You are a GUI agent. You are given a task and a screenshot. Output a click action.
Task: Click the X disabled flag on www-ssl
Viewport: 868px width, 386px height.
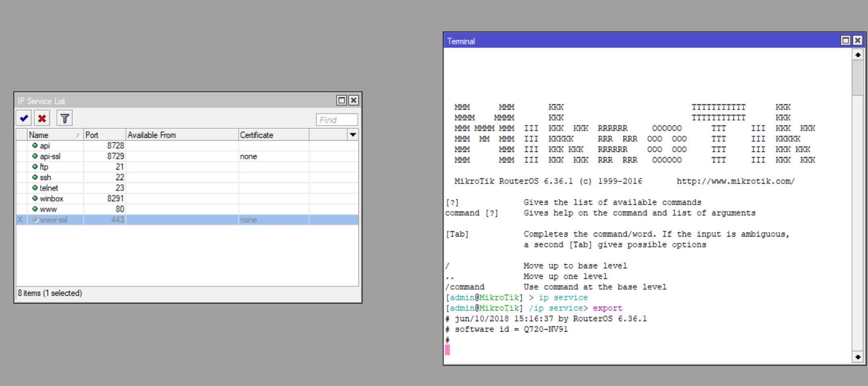20,220
